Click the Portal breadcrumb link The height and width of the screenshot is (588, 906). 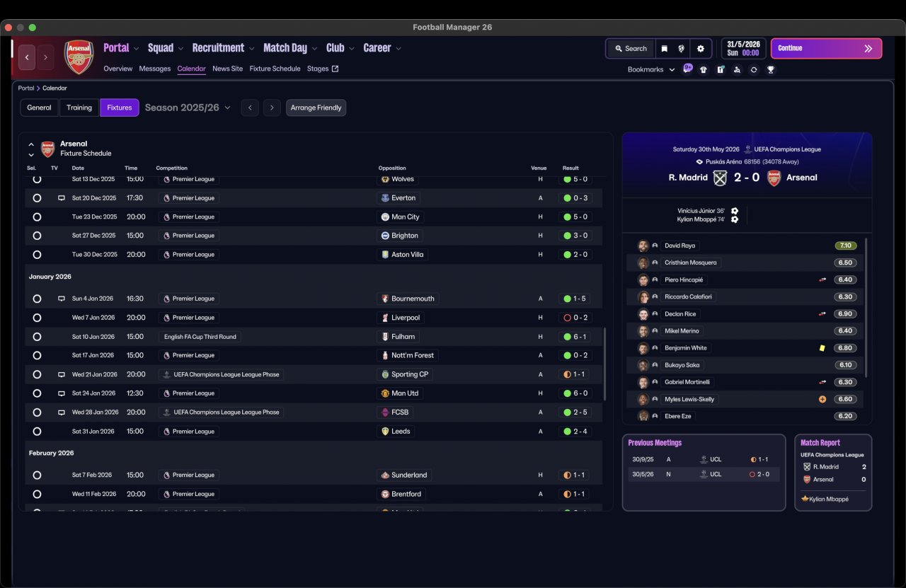[26, 88]
